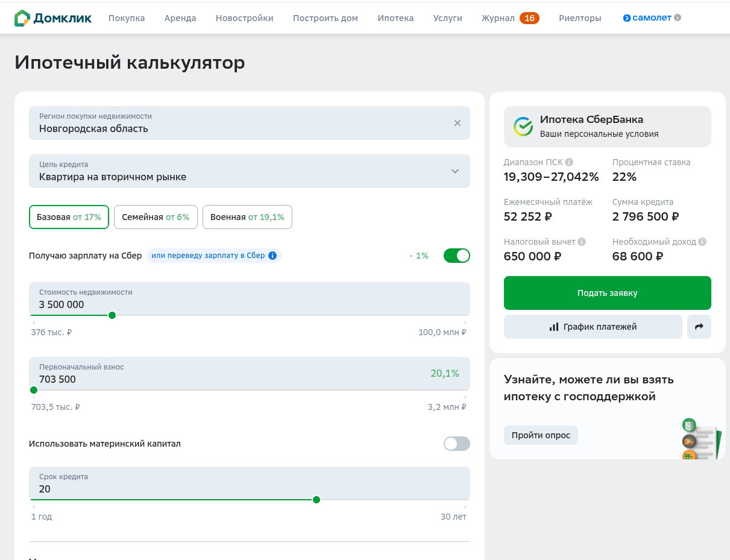The height and width of the screenshot is (560, 730).
Task: Click info icon next to Диапазон ПСК
Action: coord(569,162)
